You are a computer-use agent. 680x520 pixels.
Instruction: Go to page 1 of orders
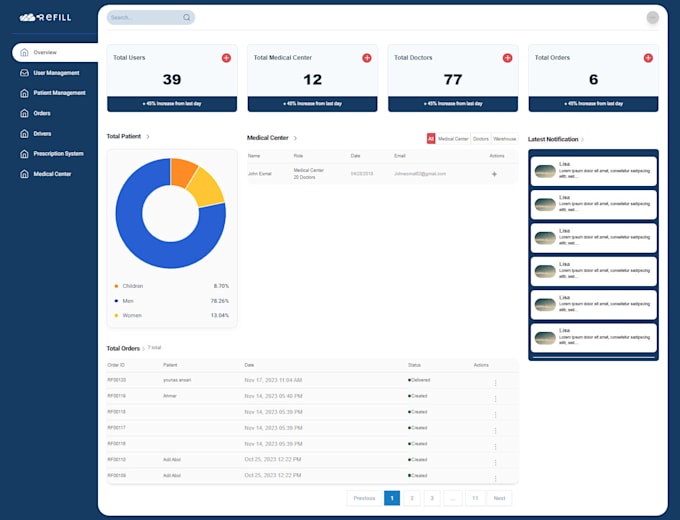392,498
